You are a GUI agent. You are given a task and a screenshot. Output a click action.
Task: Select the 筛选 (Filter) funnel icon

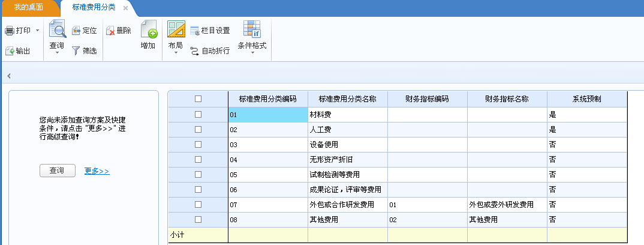pos(76,51)
